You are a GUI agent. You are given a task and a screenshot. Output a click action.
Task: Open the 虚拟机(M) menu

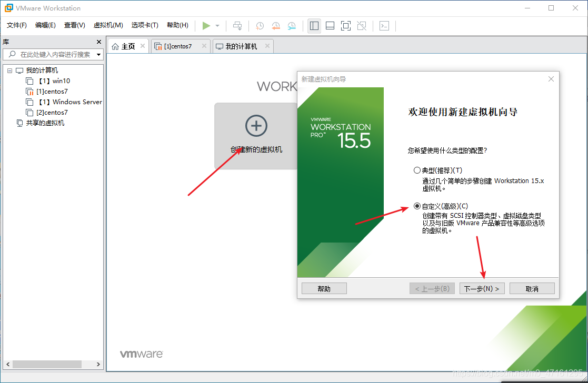pos(108,25)
